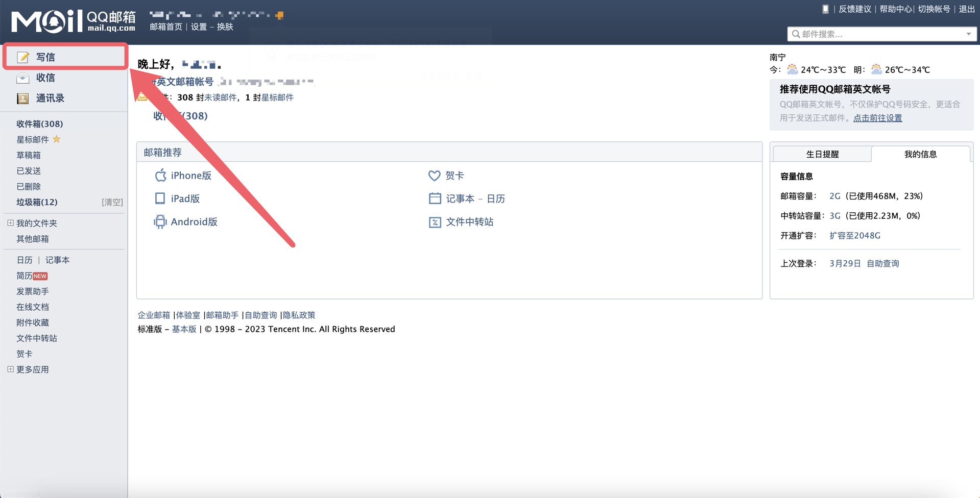Image resolution: width=980 pixels, height=498 pixels.
Task: Expand the 我的文件夹 folder tree
Action: [x=9, y=222]
